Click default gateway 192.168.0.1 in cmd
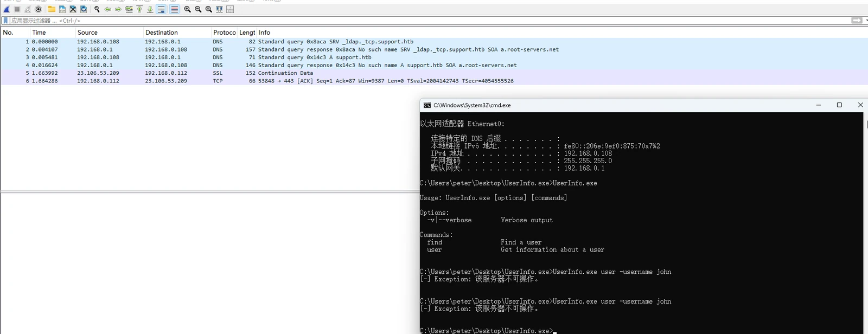Image resolution: width=868 pixels, height=334 pixels. 584,168
